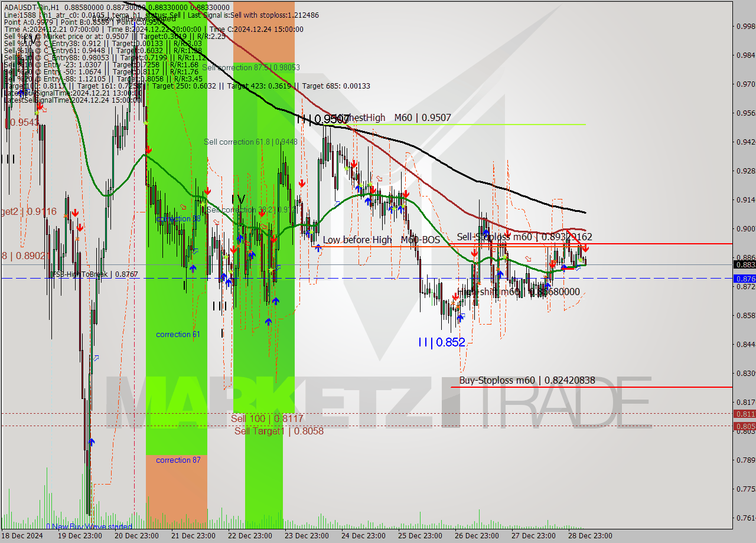
Task: Select the 'Sell-Stoploss m60 | 0.89329162' label
Action: [x=524, y=237]
